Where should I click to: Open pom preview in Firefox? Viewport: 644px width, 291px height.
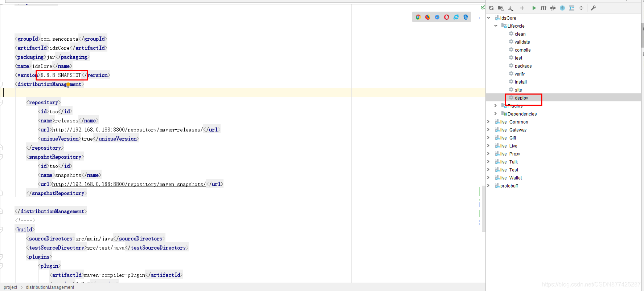(x=428, y=17)
